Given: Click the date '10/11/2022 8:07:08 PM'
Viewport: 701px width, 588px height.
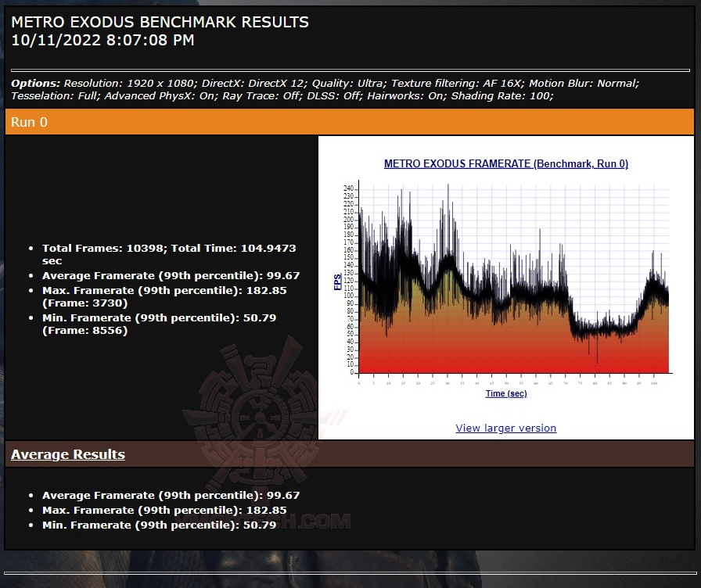Looking at the screenshot, I should [x=102, y=40].
